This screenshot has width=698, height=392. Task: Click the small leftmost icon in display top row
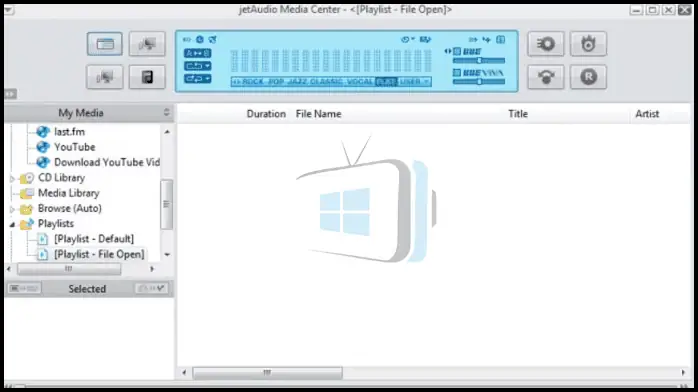(187, 40)
